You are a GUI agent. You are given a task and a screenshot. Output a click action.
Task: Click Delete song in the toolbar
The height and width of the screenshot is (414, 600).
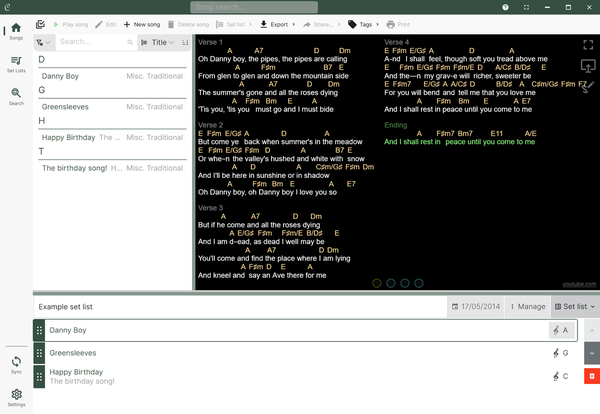pos(188,24)
